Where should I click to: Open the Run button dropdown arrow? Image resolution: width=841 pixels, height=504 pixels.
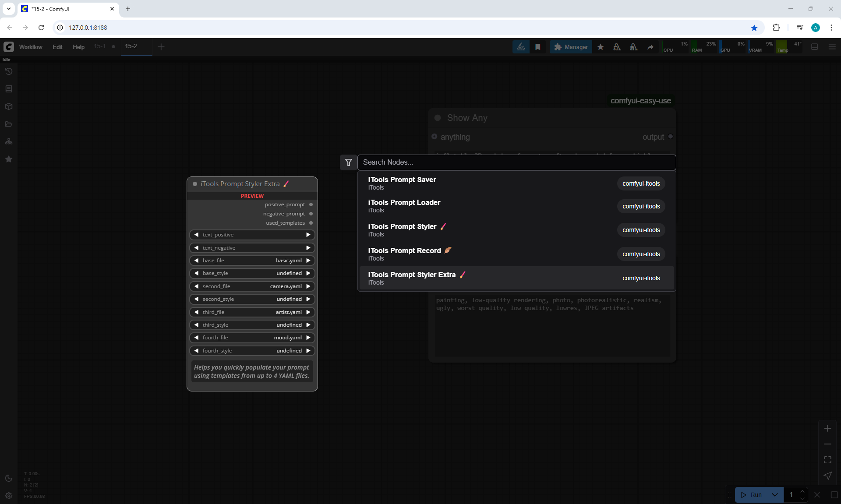point(774,495)
